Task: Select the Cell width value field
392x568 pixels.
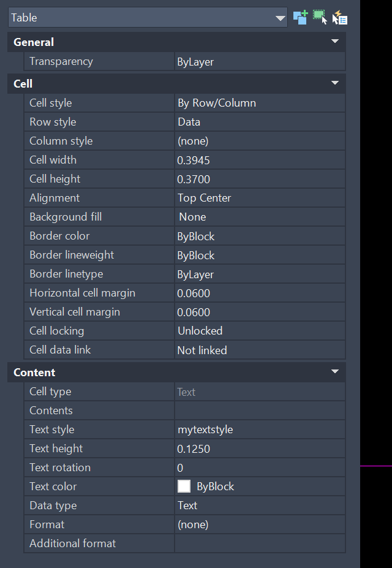Action: coord(260,160)
